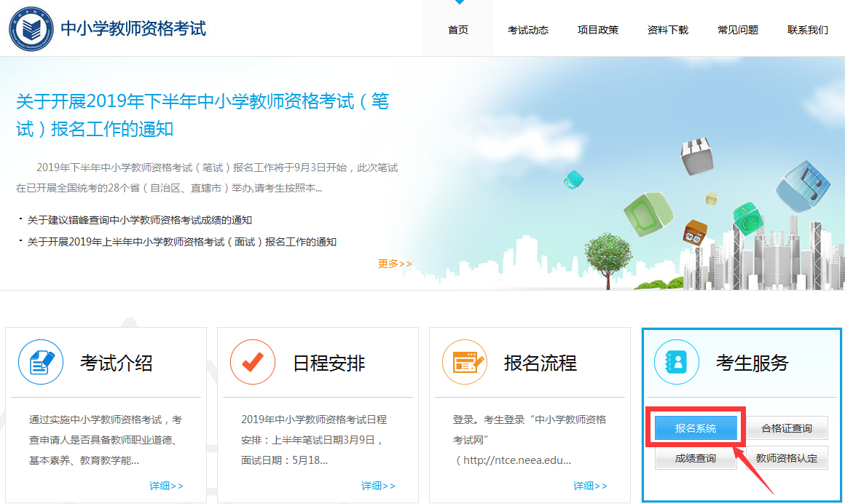This screenshot has height=504, width=845.
Task: Click 详细>> under 考试介绍
Action: [x=166, y=486]
